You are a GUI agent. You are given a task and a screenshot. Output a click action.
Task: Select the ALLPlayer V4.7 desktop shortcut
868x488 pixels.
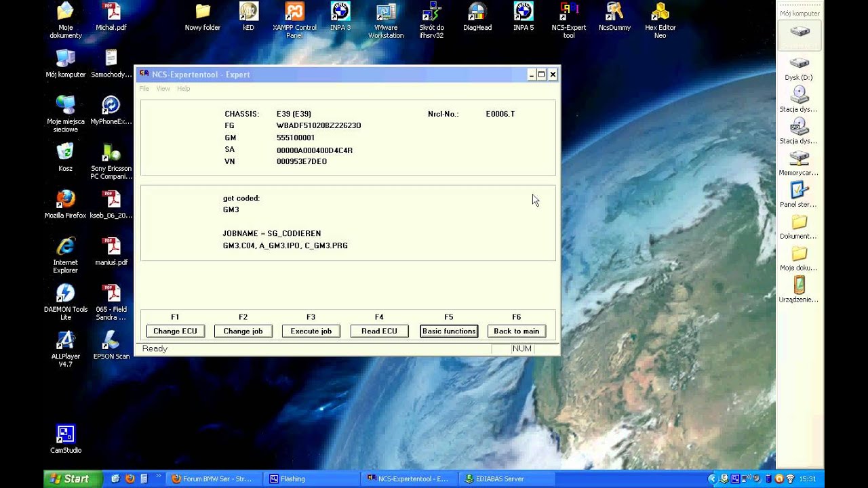tap(65, 348)
